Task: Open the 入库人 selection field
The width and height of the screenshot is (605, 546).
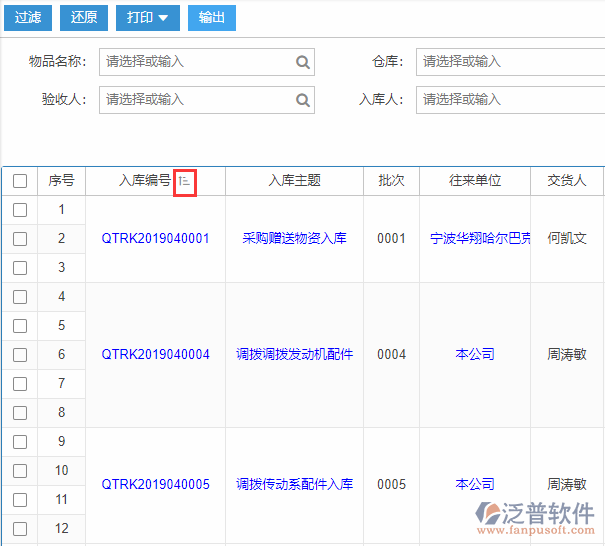Action: coord(510,100)
